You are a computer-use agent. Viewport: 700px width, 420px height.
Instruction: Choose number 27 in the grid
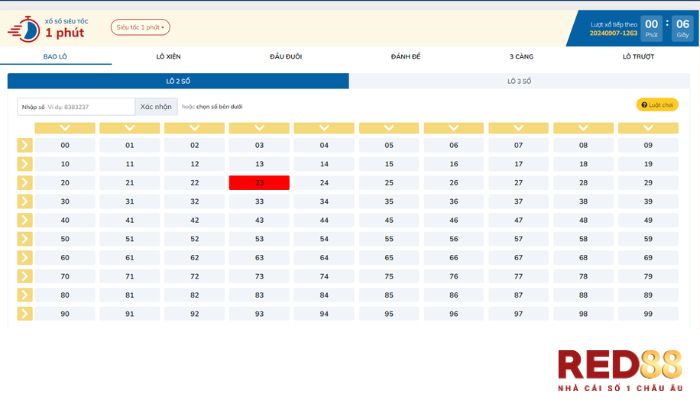pyautogui.click(x=518, y=183)
